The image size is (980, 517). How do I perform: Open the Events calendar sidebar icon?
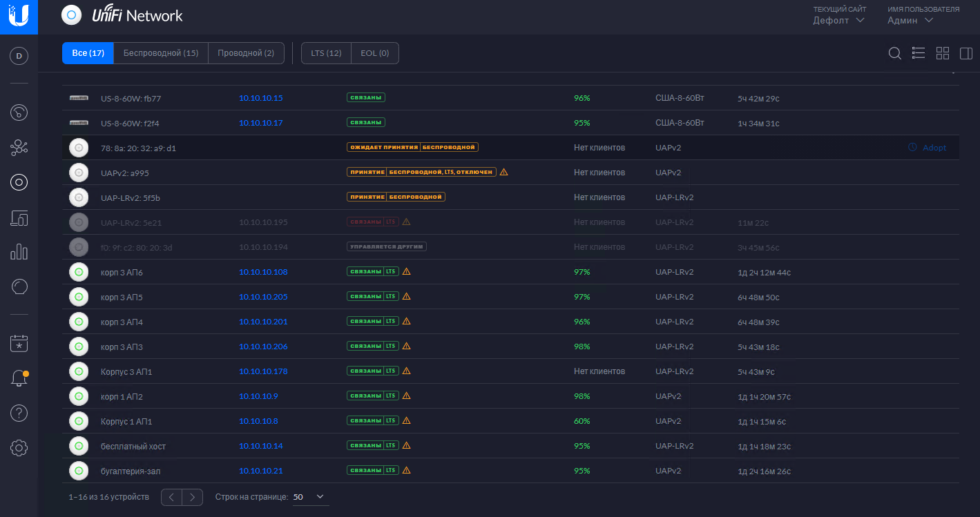pos(19,342)
